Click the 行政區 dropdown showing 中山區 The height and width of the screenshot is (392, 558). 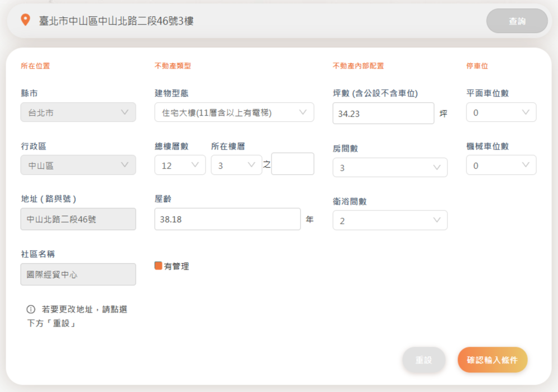pos(78,165)
